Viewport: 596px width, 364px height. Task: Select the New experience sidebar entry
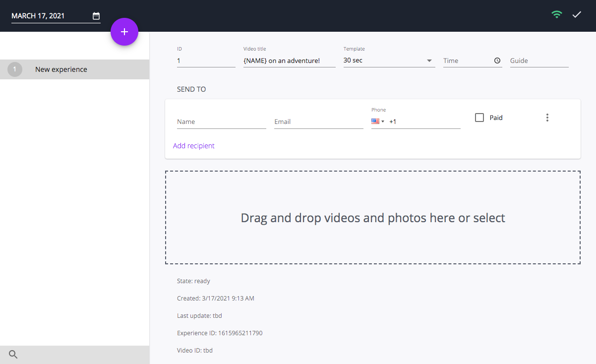click(61, 69)
